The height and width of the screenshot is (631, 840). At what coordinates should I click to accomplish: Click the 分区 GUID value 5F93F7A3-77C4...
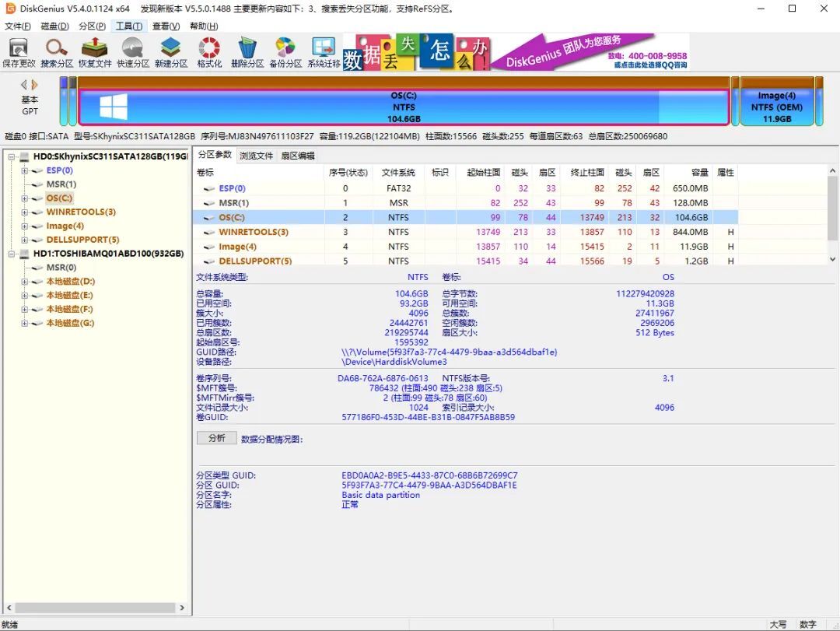[x=429, y=486]
